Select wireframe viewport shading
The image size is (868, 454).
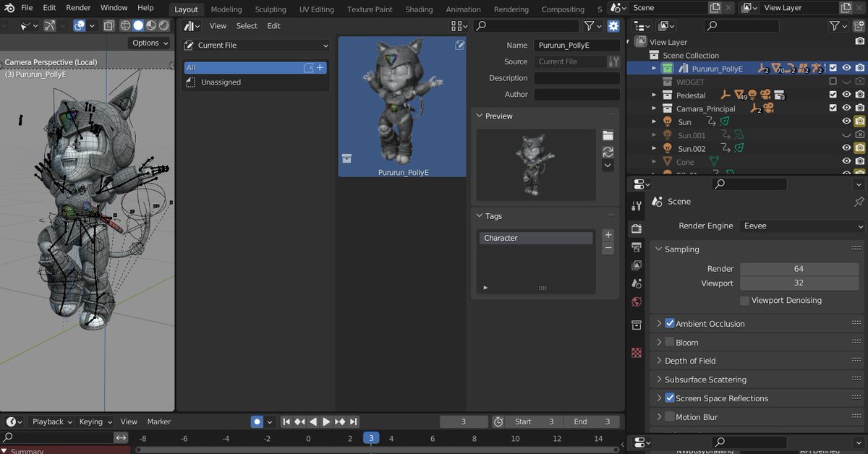pos(125,25)
